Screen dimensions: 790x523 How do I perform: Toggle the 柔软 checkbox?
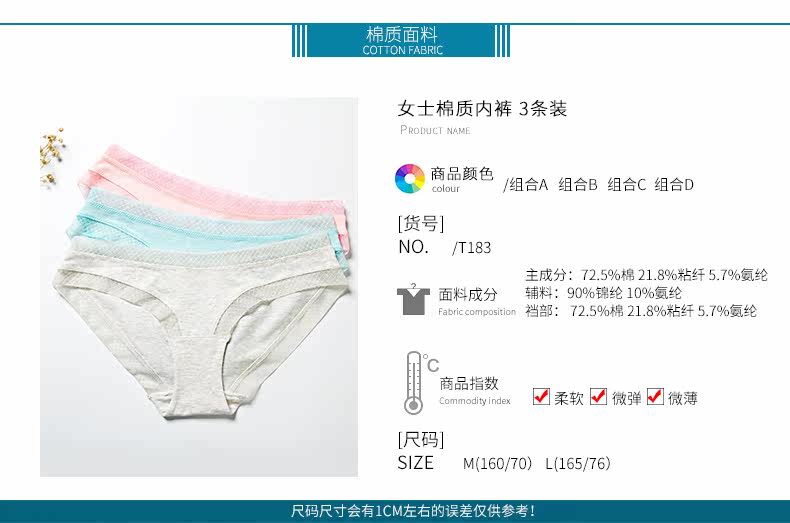[x=541, y=397]
